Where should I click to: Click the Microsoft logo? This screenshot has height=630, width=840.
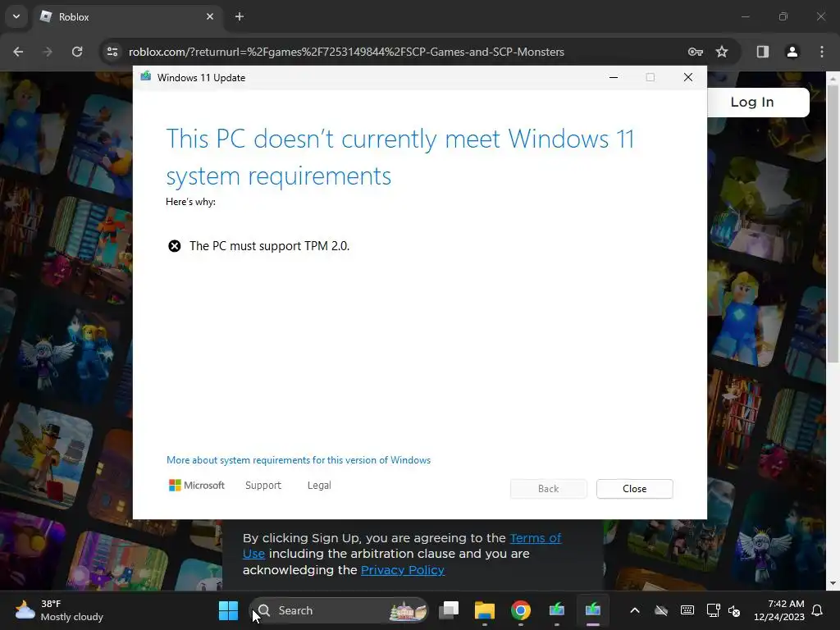[197, 486]
